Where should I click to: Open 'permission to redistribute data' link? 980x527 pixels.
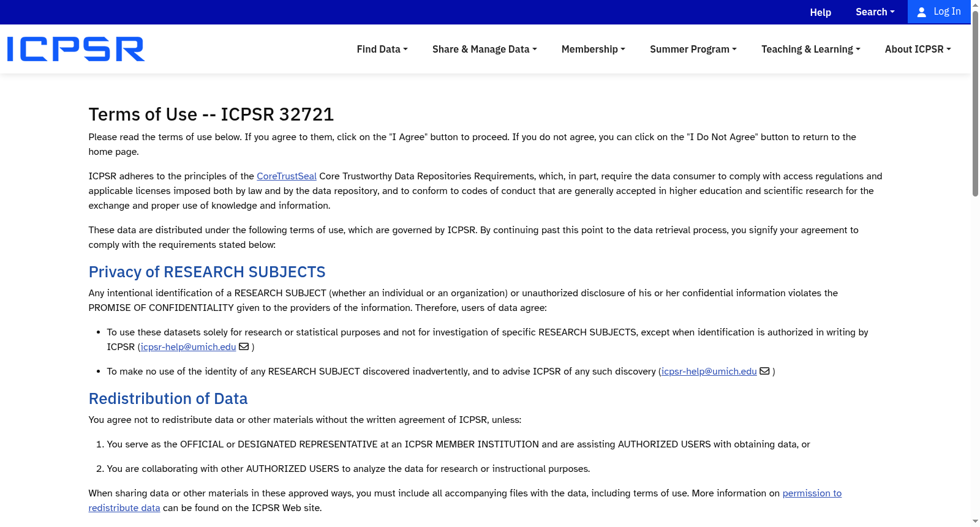tap(812, 493)
